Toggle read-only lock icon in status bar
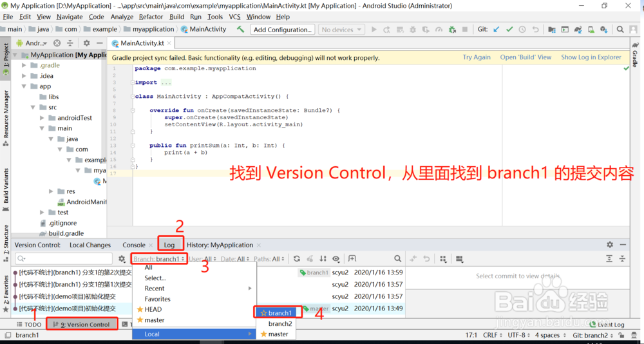Screen dimensions: 644x344 pos(621,335)
